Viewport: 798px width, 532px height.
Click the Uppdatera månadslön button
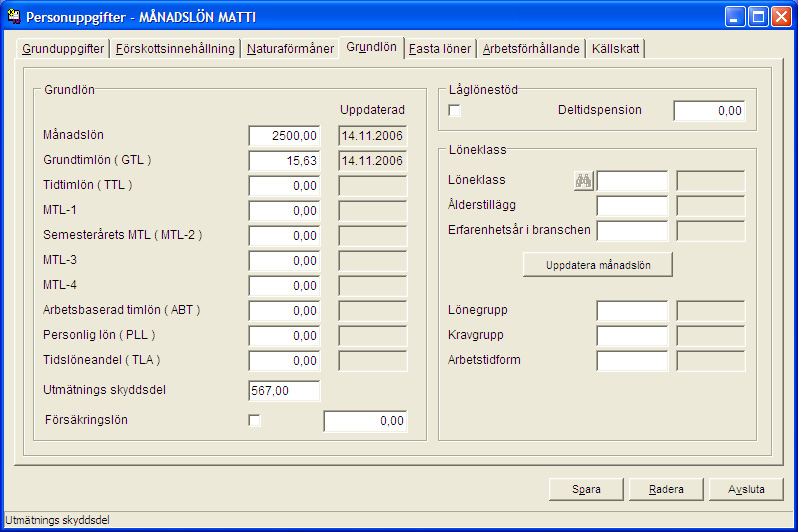coord(598,265)
